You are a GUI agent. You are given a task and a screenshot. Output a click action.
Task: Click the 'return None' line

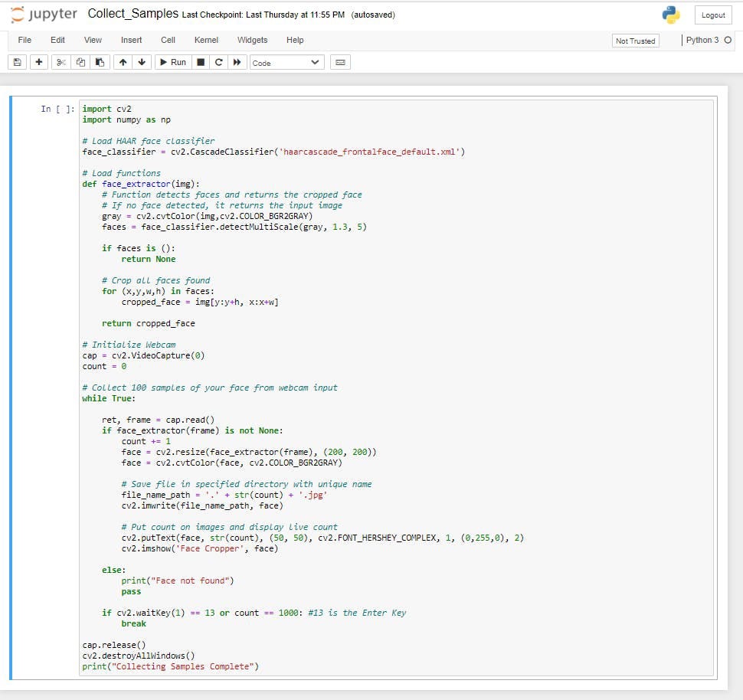coord(149,259)
